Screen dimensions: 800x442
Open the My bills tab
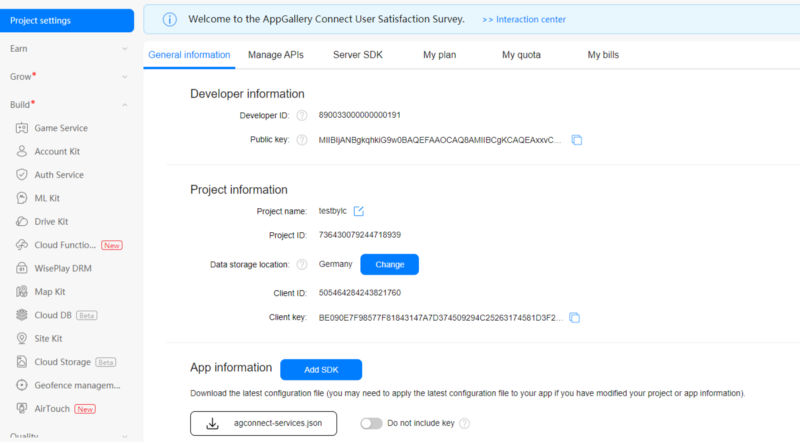point(603,55)
